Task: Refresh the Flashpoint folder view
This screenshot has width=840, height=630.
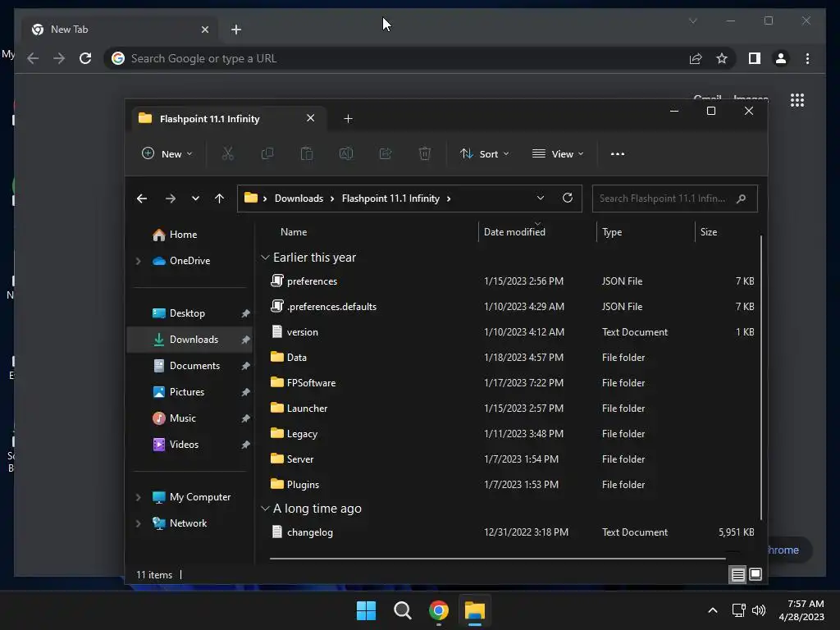Action: coord(568,198)
